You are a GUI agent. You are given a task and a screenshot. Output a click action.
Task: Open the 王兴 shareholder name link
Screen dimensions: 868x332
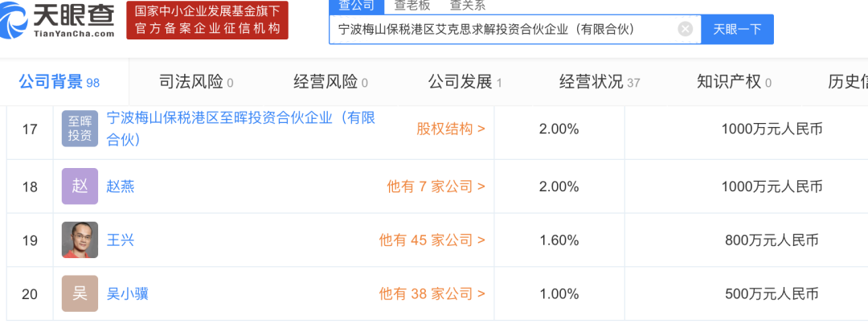[121, 240]
